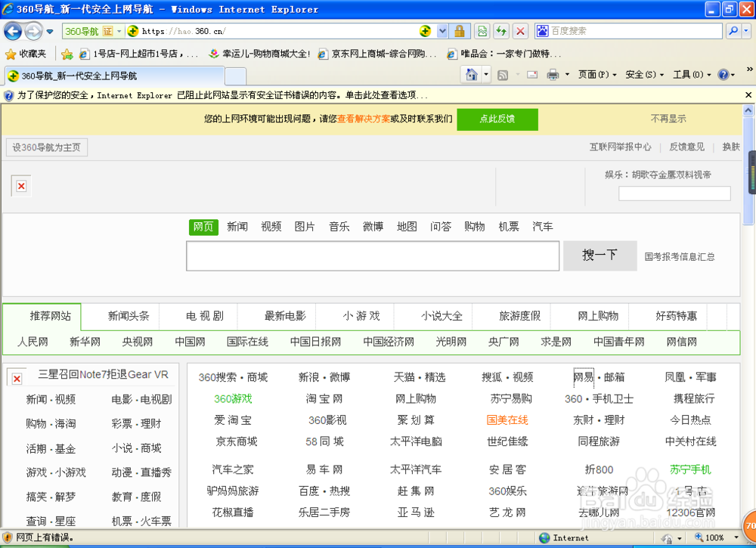The image size is (756, 548).
Task: Click 查看解决方案 orange link
Action: pyautogui.click(x=364, y=119)
